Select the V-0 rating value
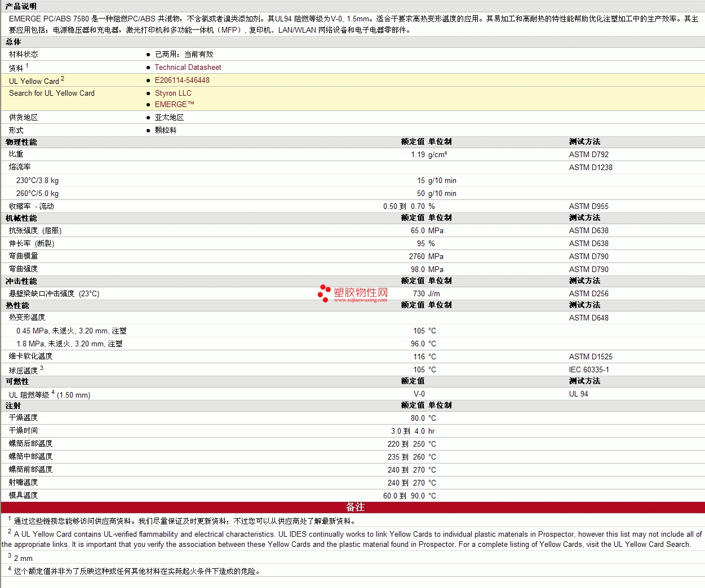Screen dimensions: 705x588 (419, 394)
